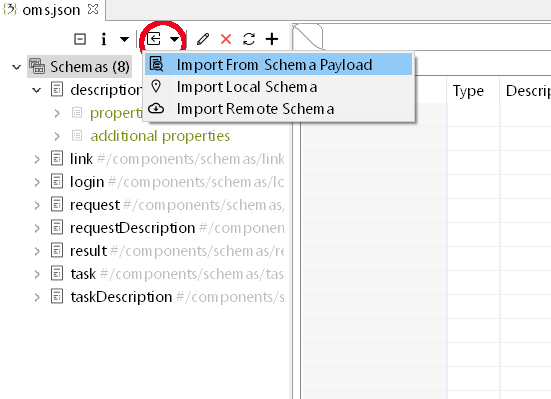551x399 pixels.
Task: Click the import schema arrow icon
Action: [x=154, y=39]
